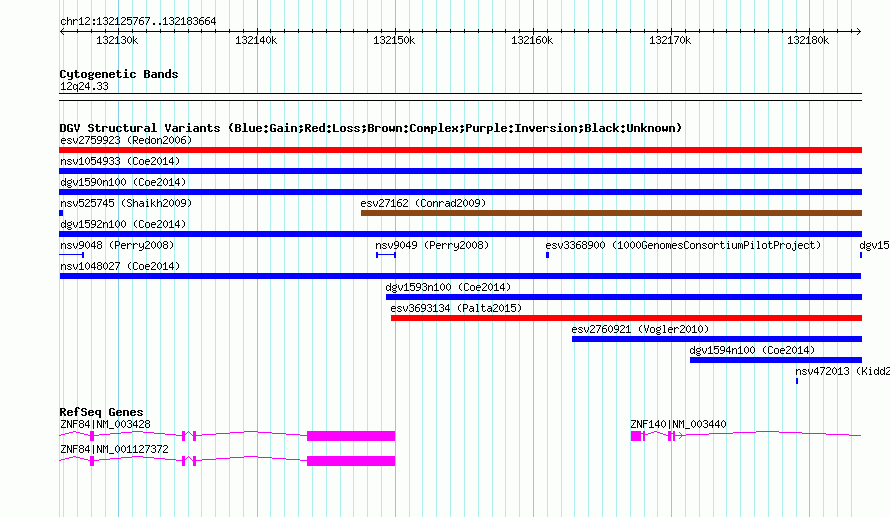Viewport: 890px width, 517px height.
Task: Open the nsv1048027 (Coe2014) label
Action: [x=120, y=266]
